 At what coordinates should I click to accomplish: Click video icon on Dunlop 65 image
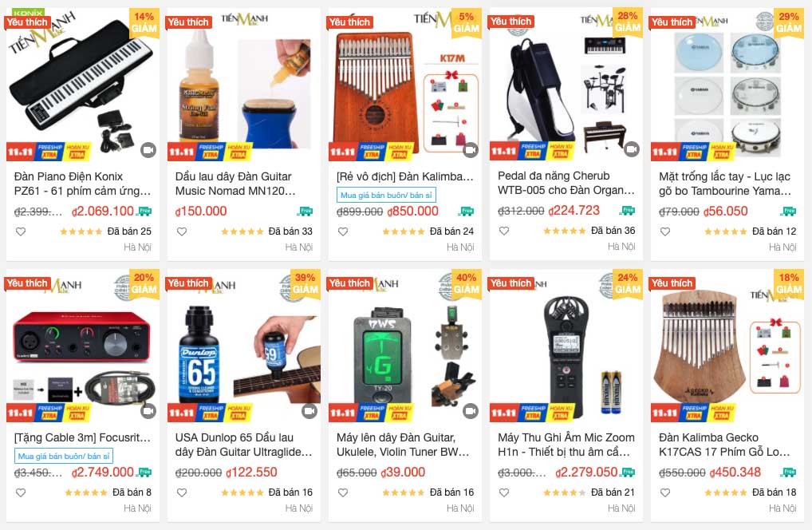(x=309, y=411)
